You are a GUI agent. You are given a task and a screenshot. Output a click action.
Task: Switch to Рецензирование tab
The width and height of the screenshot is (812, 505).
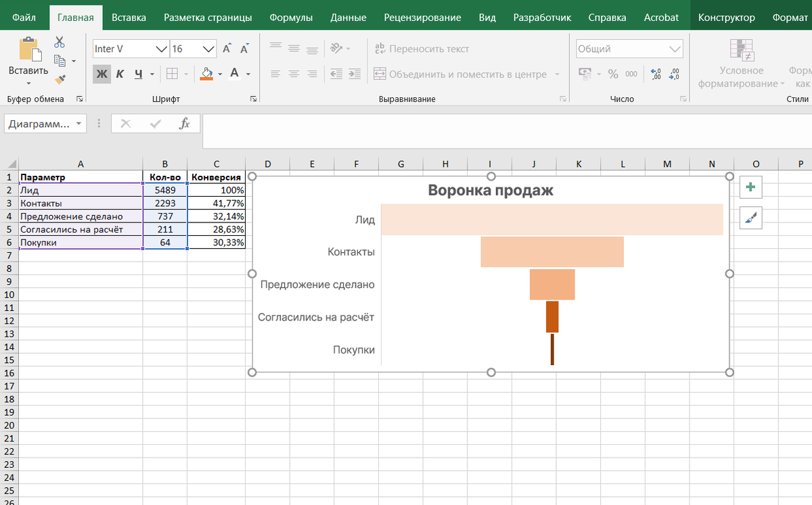coord(422,18)
